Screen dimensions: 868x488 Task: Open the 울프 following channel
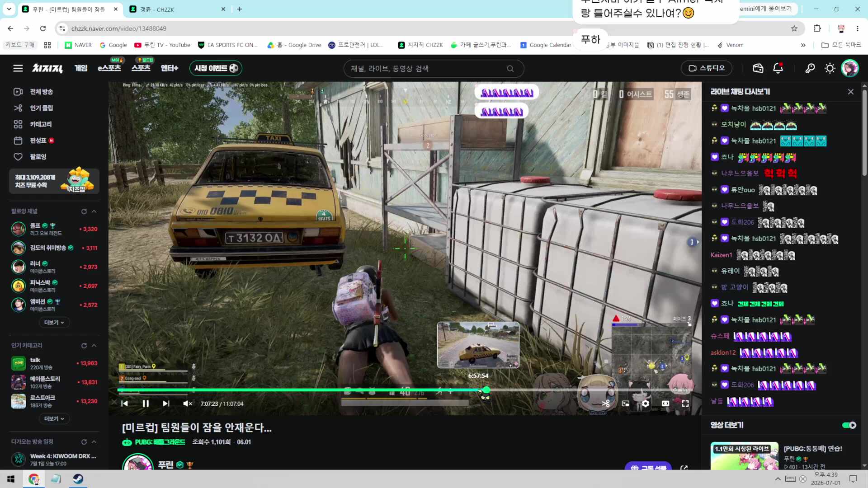[54, 229]
